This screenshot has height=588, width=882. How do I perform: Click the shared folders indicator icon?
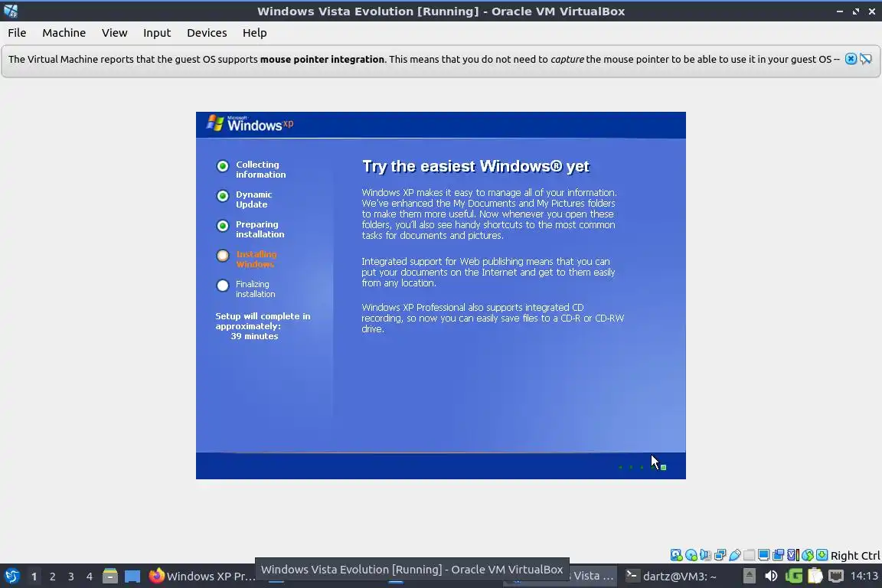(x=750, y=555)
